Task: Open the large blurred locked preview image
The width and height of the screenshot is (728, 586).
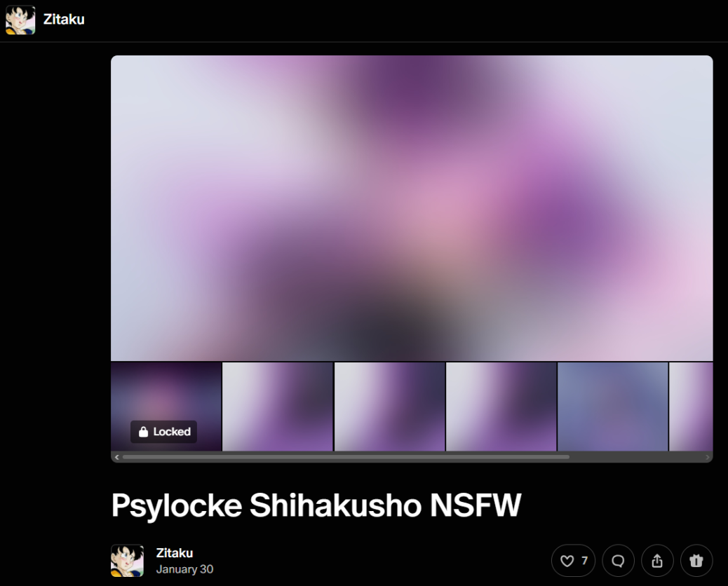Action: click(x=412, y=208)
